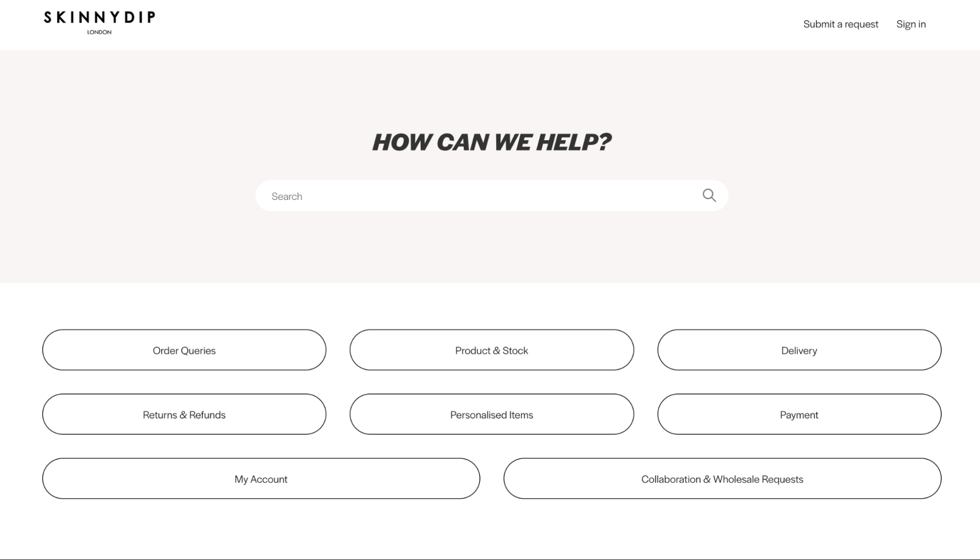Expand the Returns & Refunds dropdown
Screen dimensions: 980x560
click(184, 414)
